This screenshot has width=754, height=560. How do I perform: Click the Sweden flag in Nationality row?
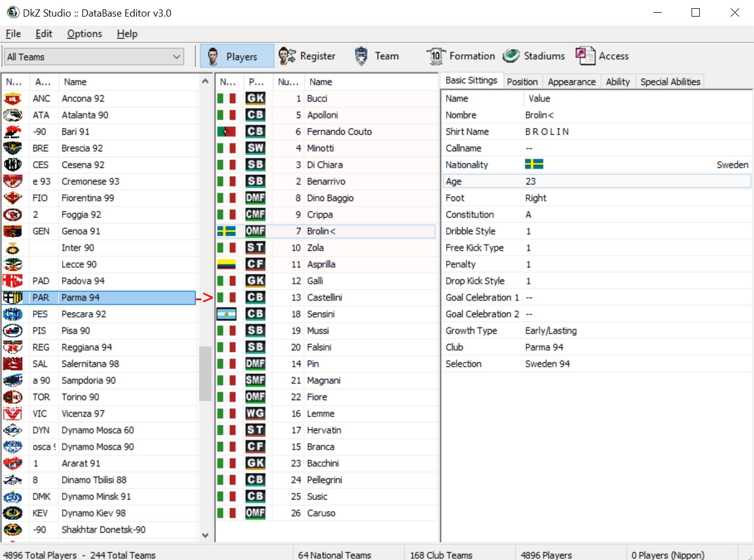(534, 164)
